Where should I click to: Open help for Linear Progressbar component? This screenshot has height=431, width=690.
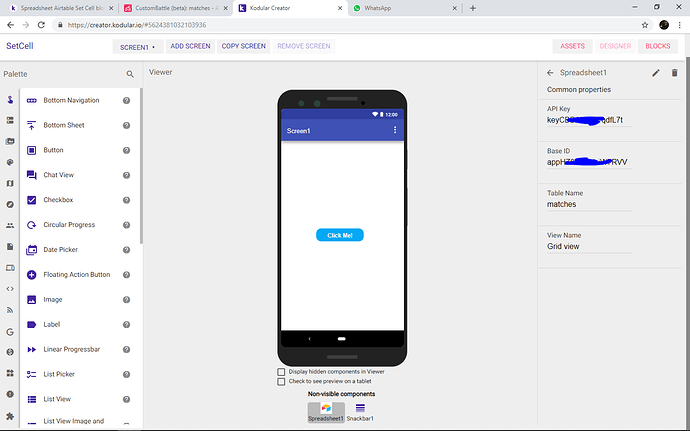126,350
